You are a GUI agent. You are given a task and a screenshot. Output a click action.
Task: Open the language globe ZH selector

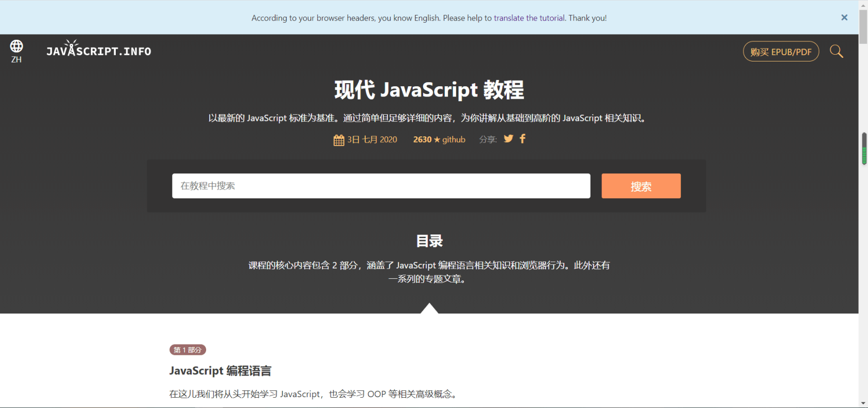click(17, 51)
